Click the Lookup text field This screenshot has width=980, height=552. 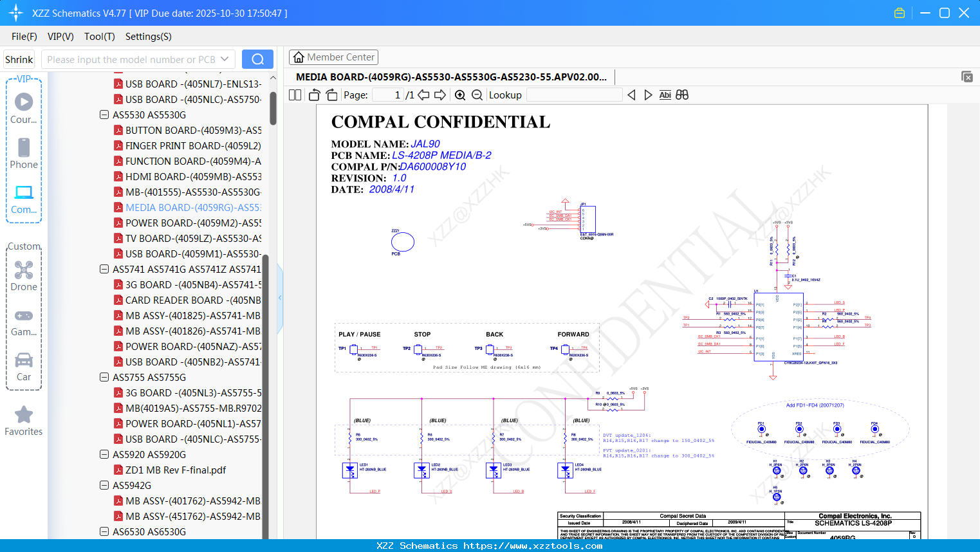tap(574, 95)
